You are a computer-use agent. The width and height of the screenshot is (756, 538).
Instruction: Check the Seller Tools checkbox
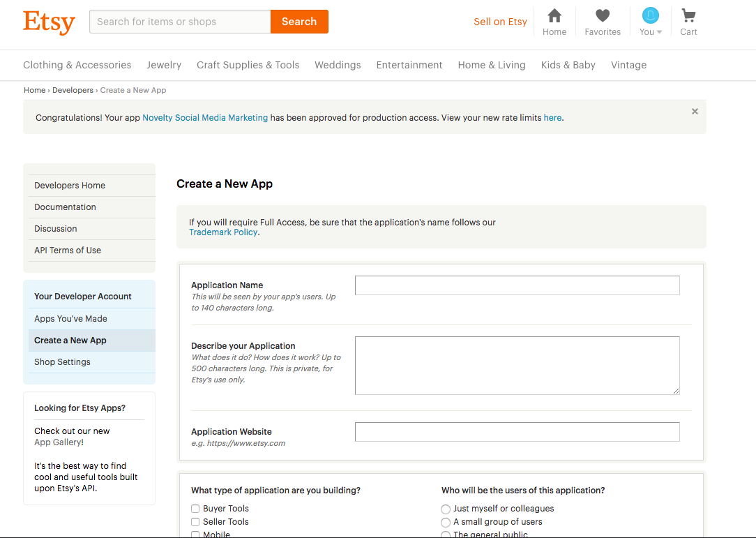point(195,521)
